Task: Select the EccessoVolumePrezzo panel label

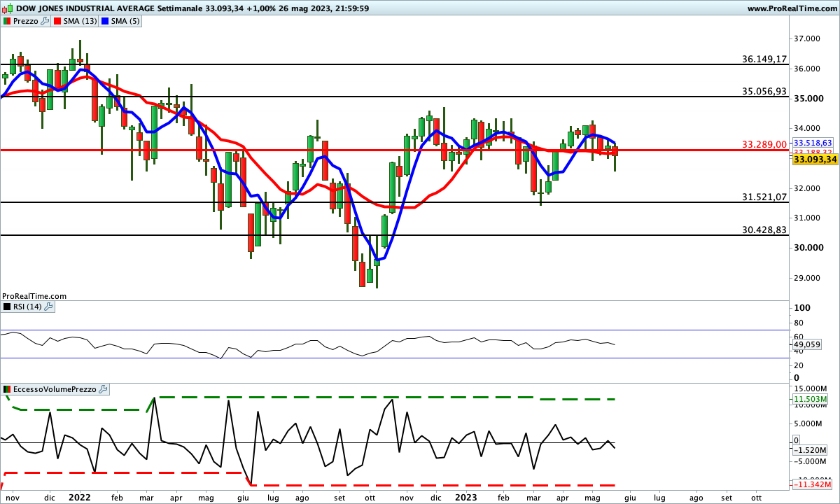Action: click(x=55, y=388)
